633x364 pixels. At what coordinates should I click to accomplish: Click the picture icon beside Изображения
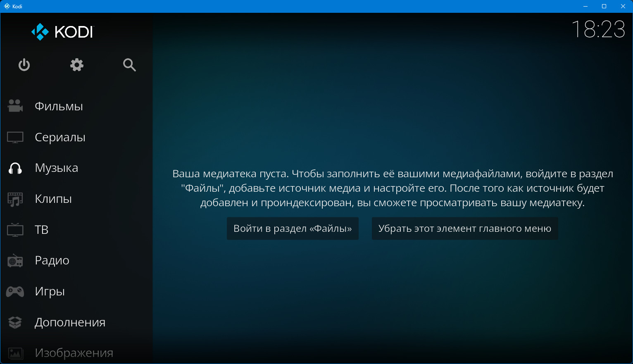(x=15, y=353)
